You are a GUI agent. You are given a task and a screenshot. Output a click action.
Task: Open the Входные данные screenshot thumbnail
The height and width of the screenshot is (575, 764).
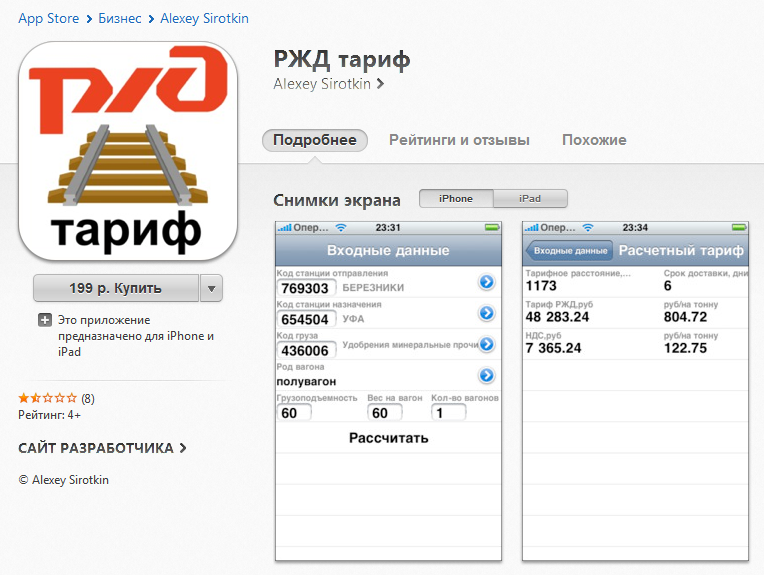point(388,391)
